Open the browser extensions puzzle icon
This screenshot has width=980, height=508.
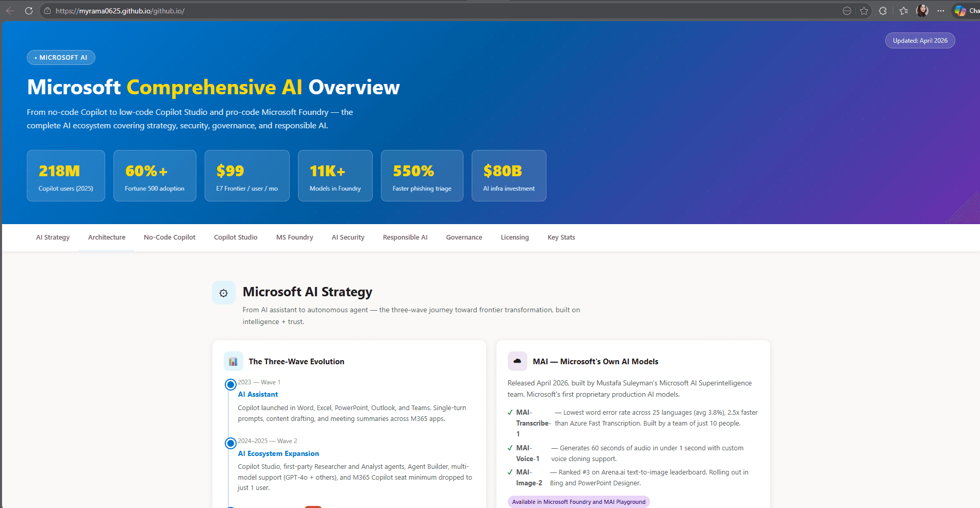[883, 11]
